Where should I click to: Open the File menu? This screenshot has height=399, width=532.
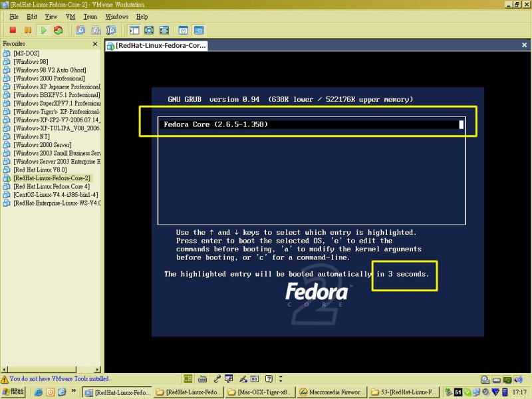[14, 17]
